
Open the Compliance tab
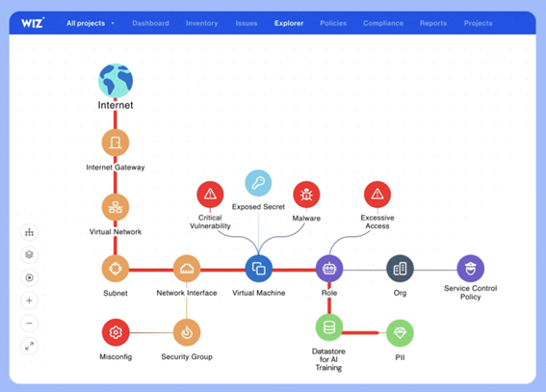383,23
